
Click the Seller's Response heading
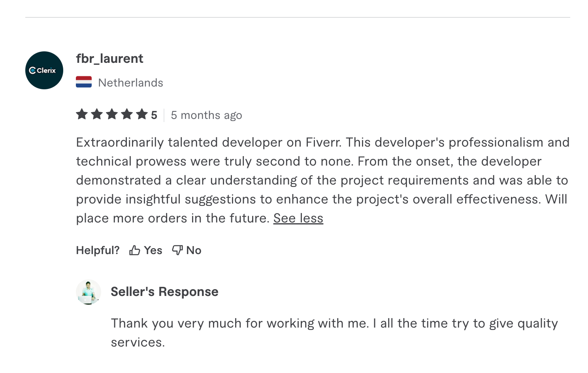click(x=164, y=292)
